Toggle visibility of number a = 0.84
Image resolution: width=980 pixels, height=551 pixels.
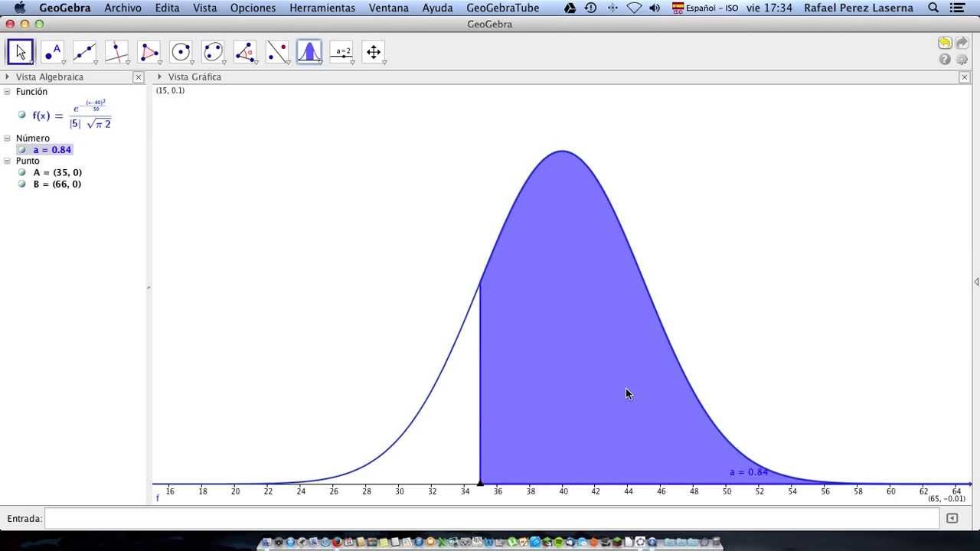point(22,150)
